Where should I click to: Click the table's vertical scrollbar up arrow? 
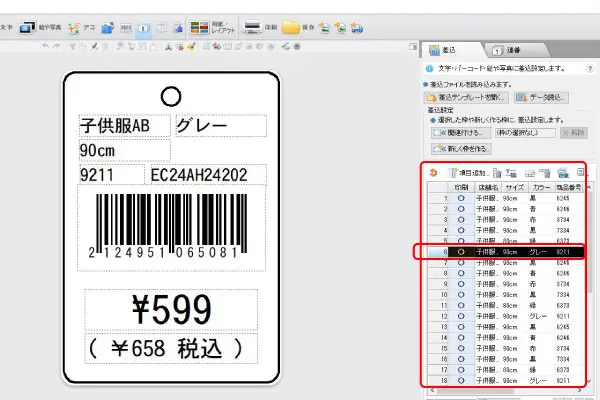(589, 188)
